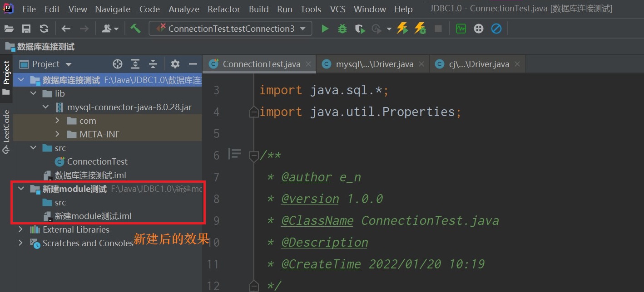Click the Collapse All icon in Project panel

pos(153,64)
